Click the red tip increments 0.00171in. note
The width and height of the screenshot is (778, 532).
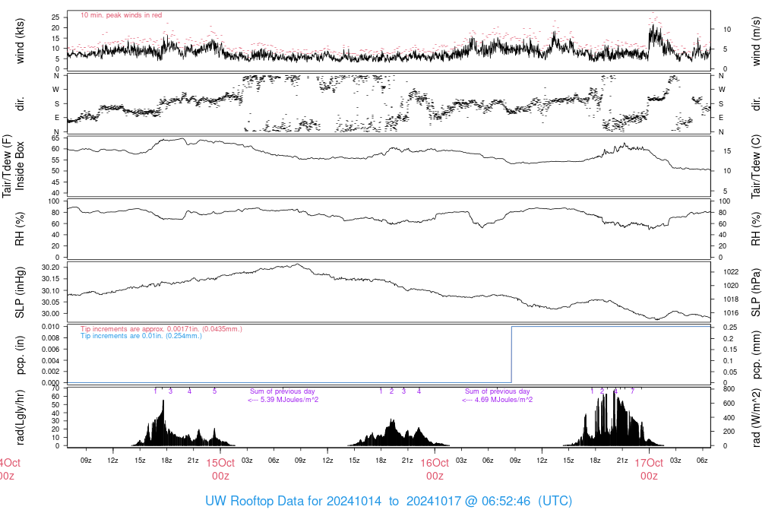[x=161, y=329]
